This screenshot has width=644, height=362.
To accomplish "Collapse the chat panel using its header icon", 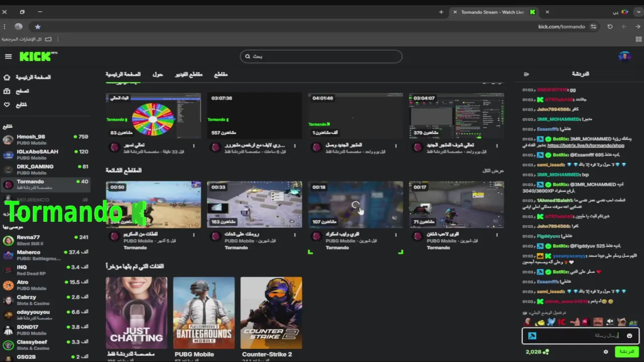I will point(526,74).
